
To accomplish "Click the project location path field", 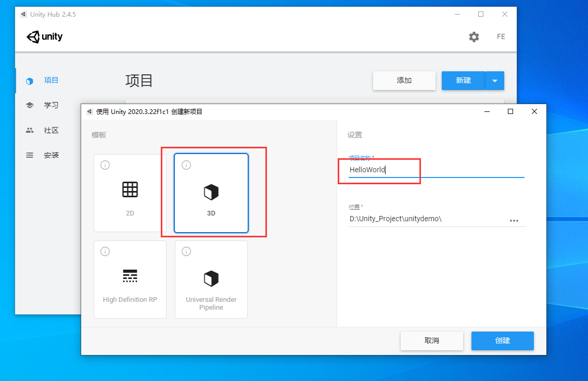I will [428, 219].
